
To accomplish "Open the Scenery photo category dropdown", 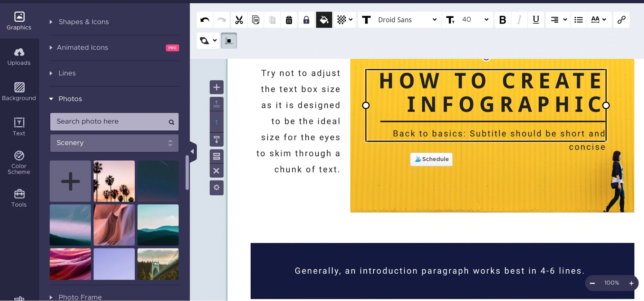I will tap(114, 143).
